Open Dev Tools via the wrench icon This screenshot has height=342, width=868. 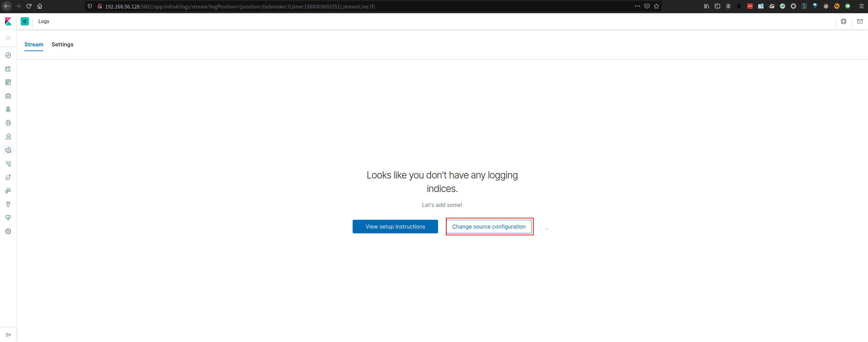coord(8,204)
